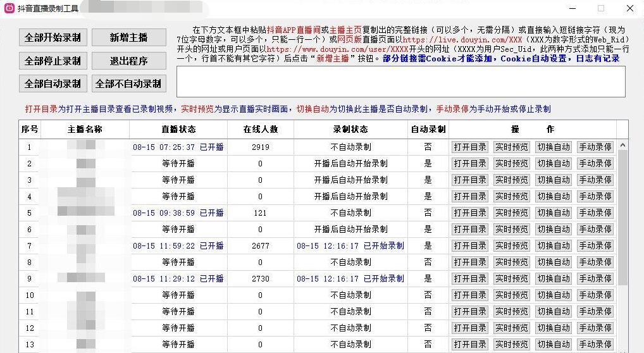Viewport: 644px width, 353px height.
Task: Stop recording row 7 via 手动录停
Action: click(595, 245)
